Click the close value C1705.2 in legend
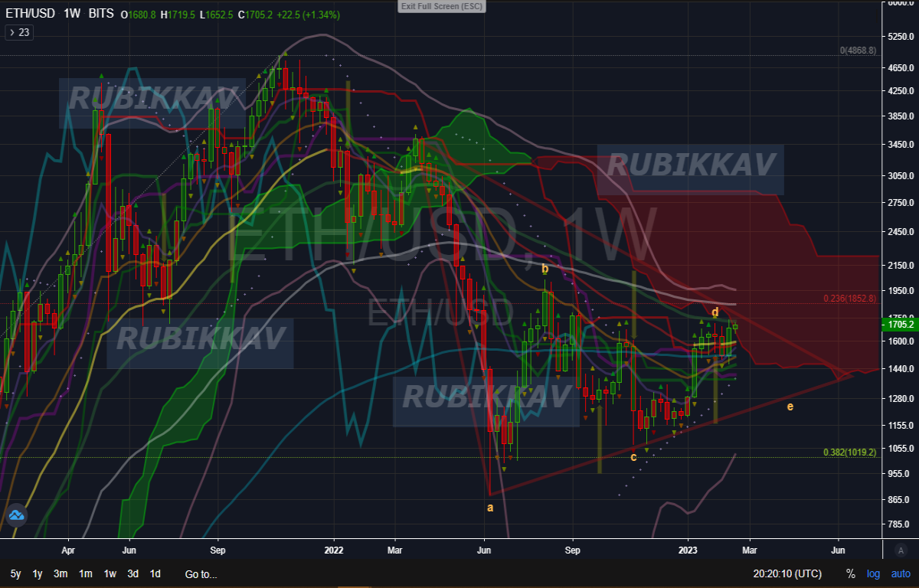This screenshot has width=919, height=588. (x=257, y=15)
